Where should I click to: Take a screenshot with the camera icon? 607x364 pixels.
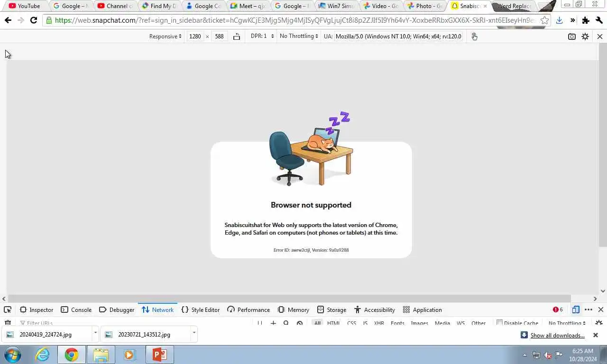(572, 36)
